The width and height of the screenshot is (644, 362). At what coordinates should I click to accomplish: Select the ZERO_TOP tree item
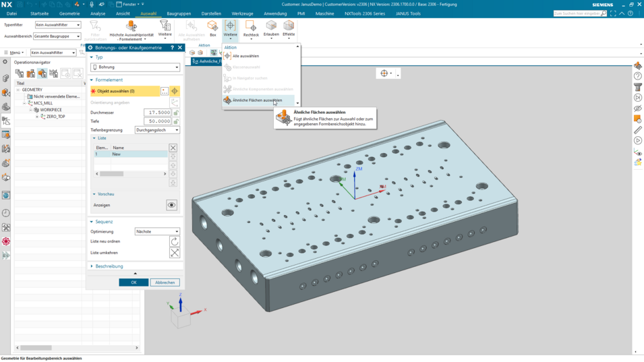pyautogui.click(x=55, y=117)
